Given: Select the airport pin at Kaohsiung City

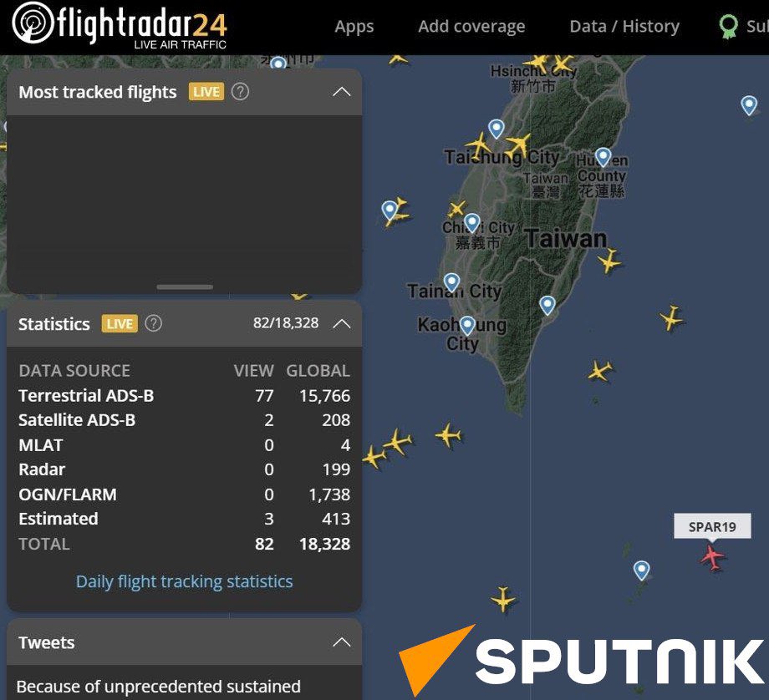Looking at the screenshot, I should pyautogui.click(x=467, y=326).
